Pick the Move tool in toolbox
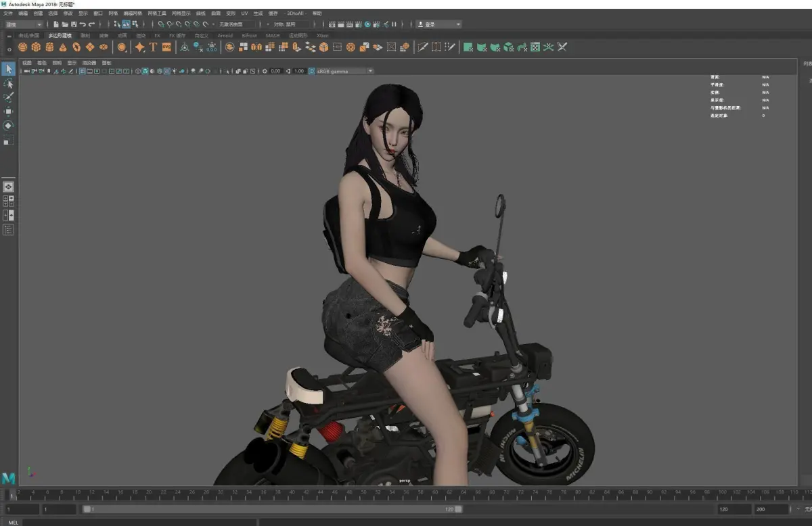Viewport: 812px width, 526px height. 8,112
